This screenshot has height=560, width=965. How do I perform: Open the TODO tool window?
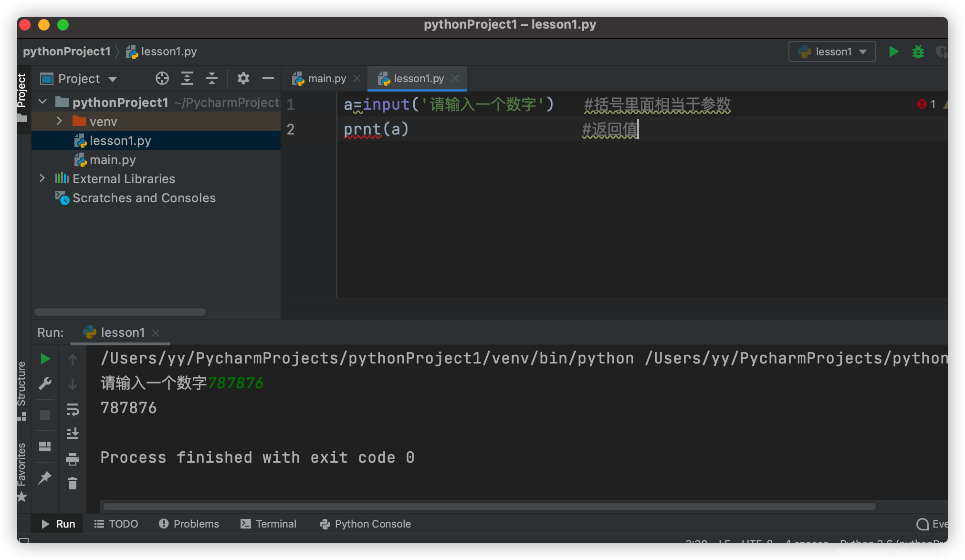[x=116, y=524]
